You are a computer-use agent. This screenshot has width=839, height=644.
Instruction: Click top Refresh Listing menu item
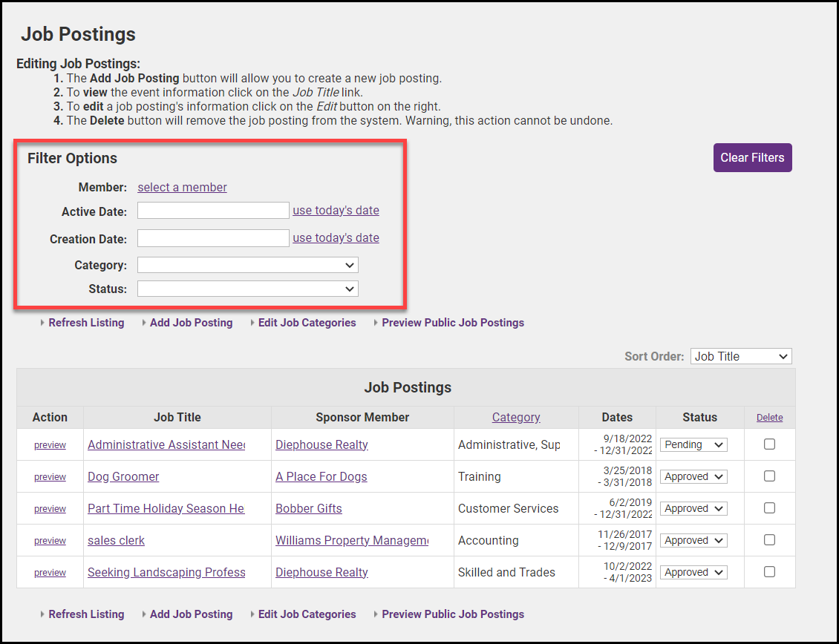[86, 323]
